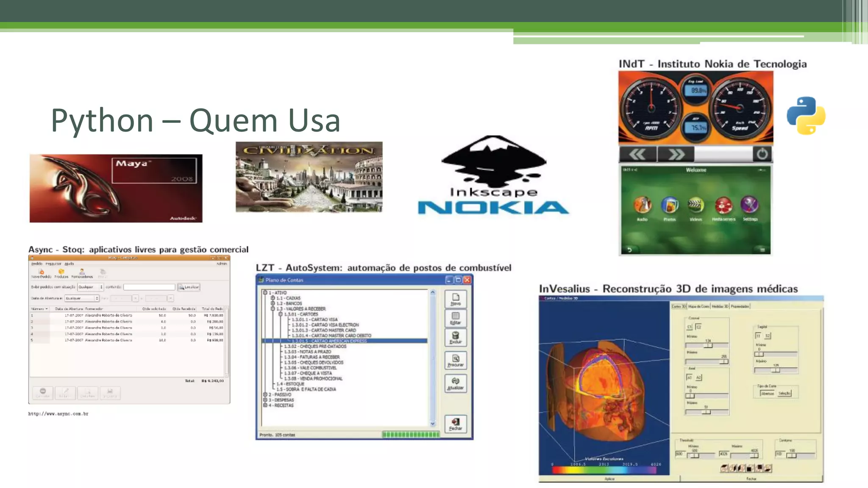The width and height of the screenshot is (868, 488).
Task: Expand the 3 - DESPESAS node
Action: point(265,400)
